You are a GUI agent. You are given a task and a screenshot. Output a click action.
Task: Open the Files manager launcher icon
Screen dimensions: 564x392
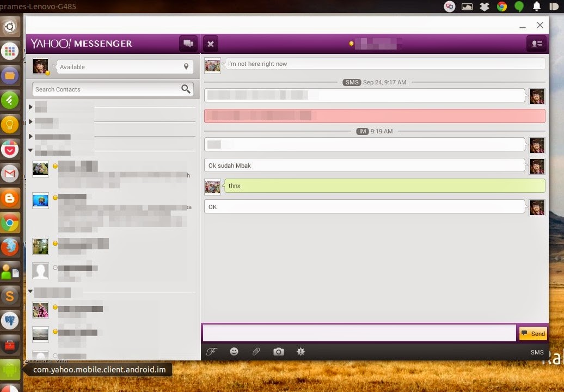10,76
